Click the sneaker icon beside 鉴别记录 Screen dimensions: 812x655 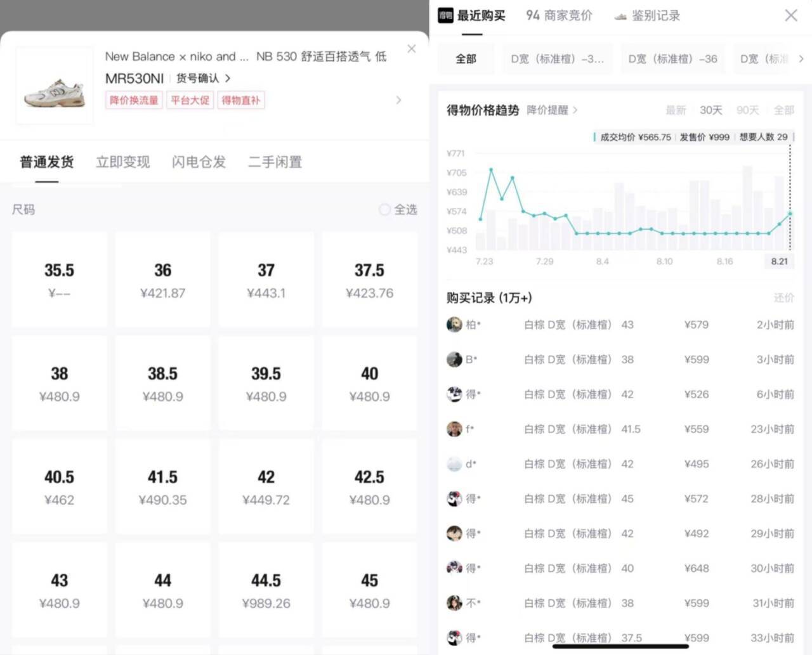pyautogui.click(x=620, y=16)
